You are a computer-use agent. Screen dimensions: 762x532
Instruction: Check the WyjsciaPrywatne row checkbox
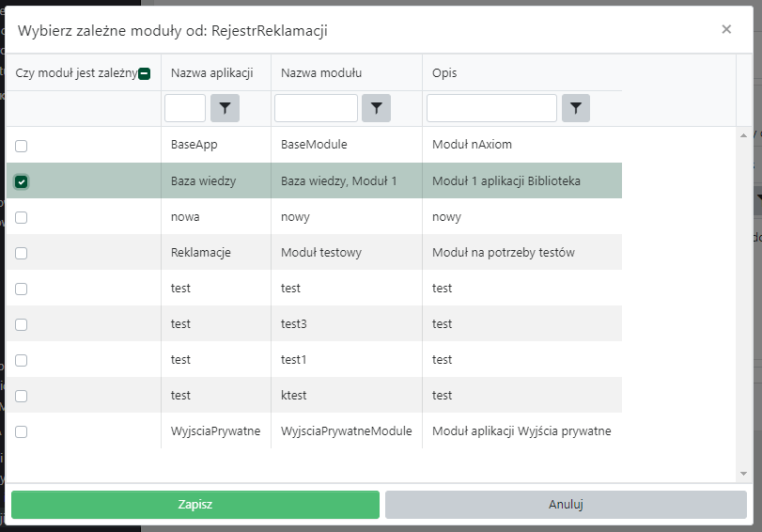(21, 431)
